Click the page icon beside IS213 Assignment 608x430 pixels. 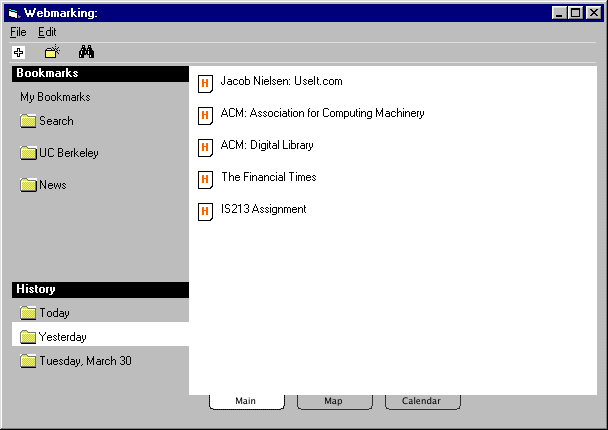[205, 212]
